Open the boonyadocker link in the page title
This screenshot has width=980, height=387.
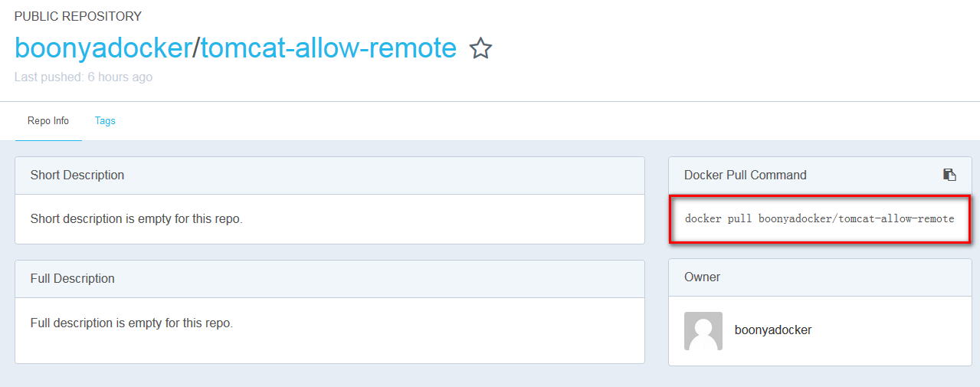(103, 48)
